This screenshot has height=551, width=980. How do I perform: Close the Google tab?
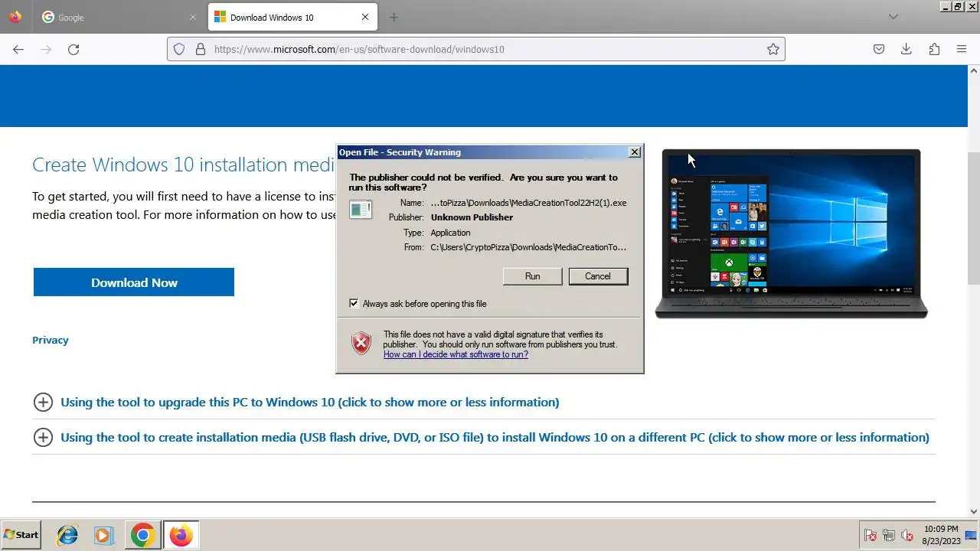click(x=193, y=17)
